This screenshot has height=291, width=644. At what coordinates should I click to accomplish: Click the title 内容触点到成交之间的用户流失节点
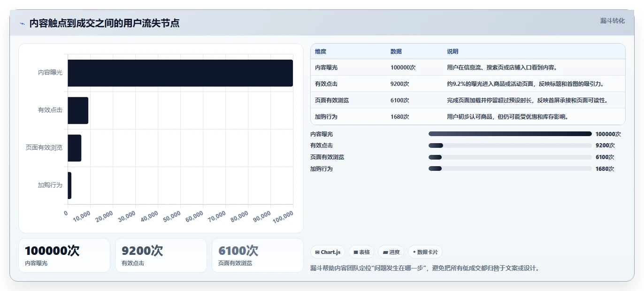click(104, 23)
